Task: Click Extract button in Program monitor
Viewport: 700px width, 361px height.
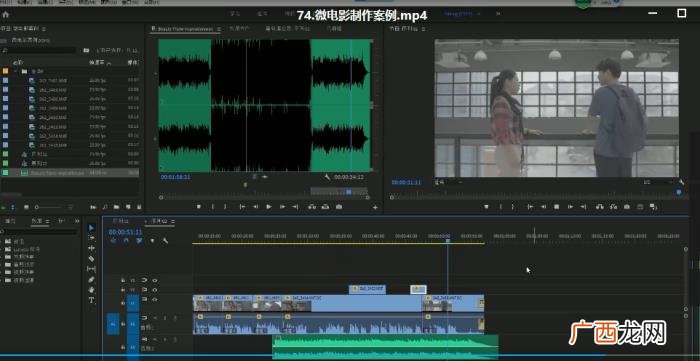Action: [x=613, y=207]
